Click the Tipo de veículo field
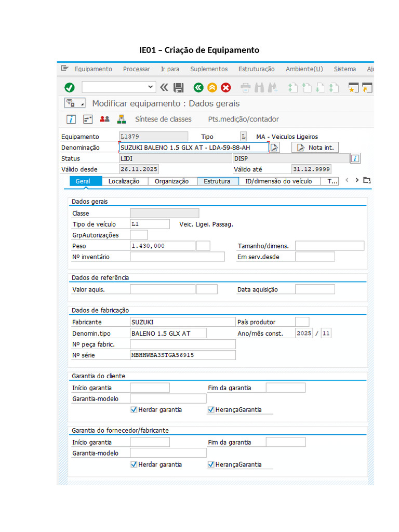Viewport: 399px width, 532px height. pyautogui.click(x=150, y=224)
